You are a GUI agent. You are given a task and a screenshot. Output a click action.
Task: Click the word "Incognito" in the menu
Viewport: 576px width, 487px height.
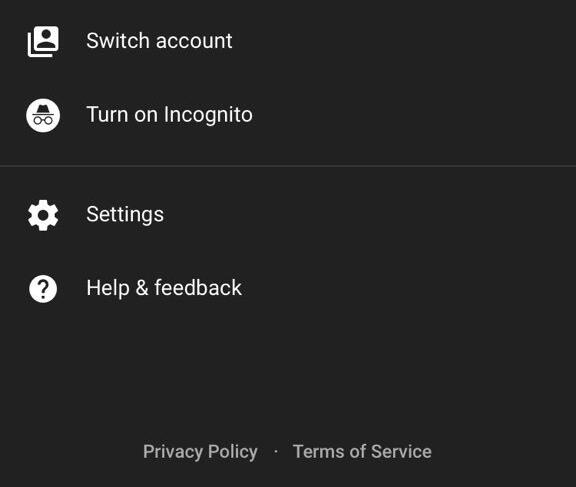[x=208, y=115]
